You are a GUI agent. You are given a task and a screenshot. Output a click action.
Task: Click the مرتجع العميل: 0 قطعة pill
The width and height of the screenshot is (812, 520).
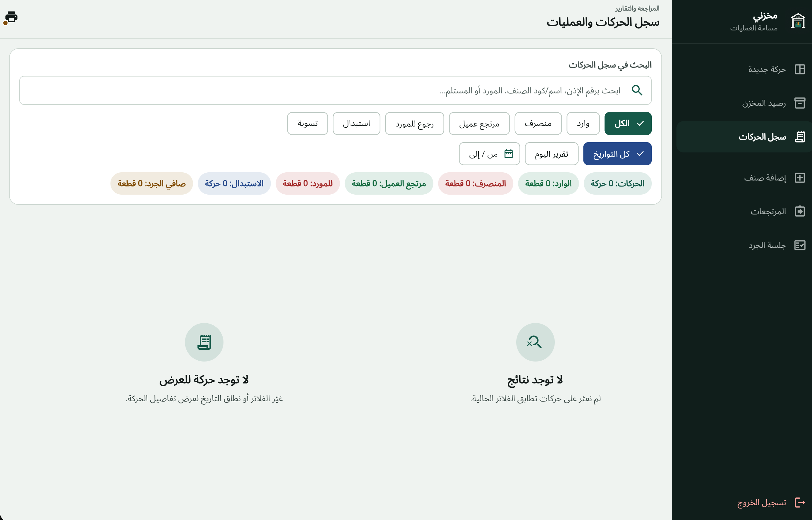pyautogui.click(x=389, y=183)
